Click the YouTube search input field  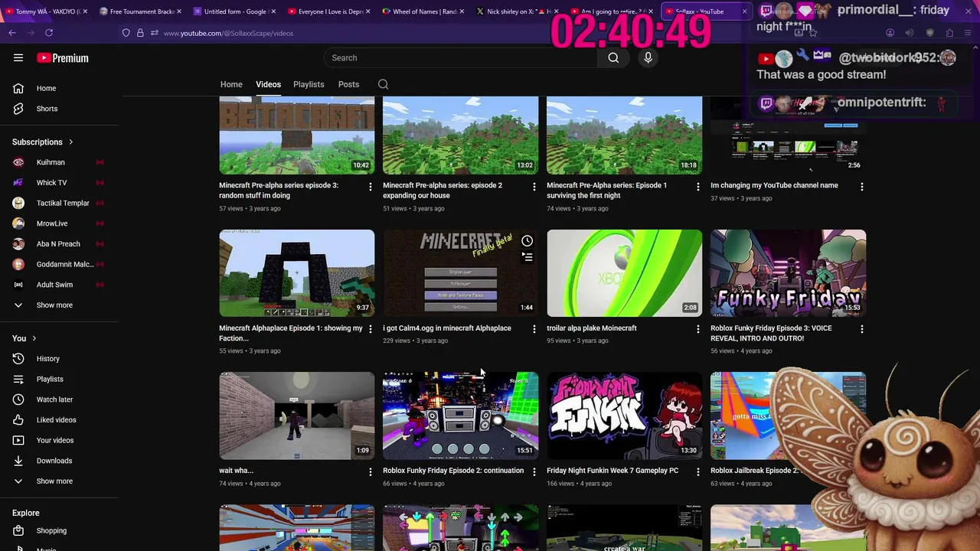(461, 57)
